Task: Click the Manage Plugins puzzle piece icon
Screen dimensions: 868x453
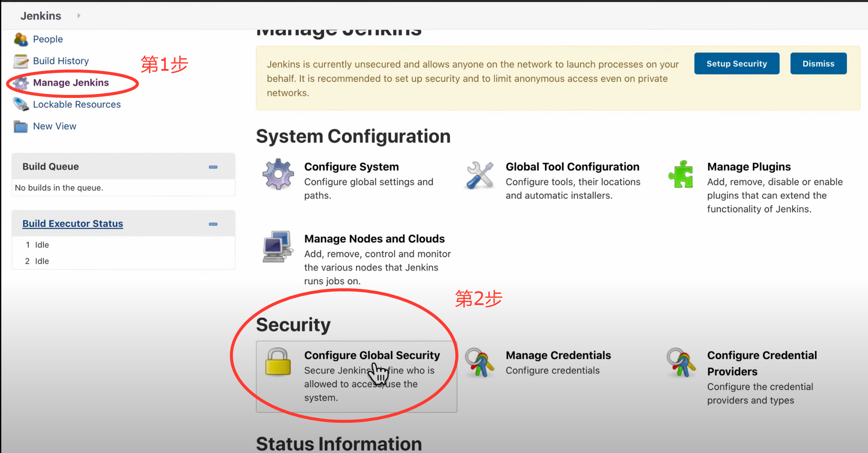Action: coord(681,174)
